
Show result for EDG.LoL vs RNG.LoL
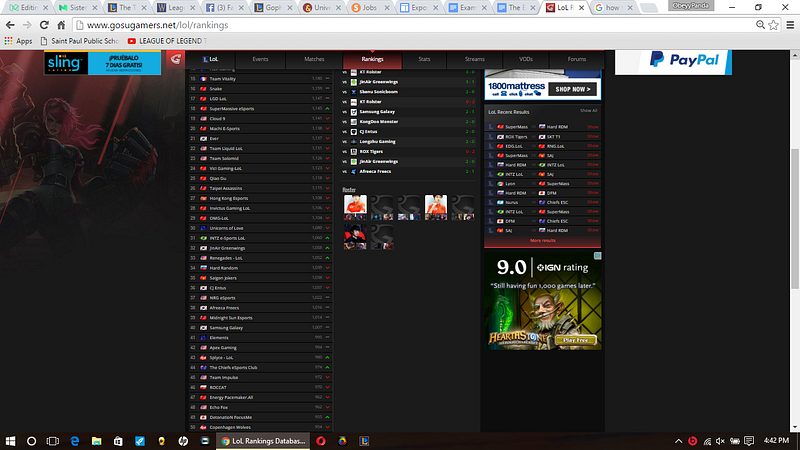click(592, 146)
